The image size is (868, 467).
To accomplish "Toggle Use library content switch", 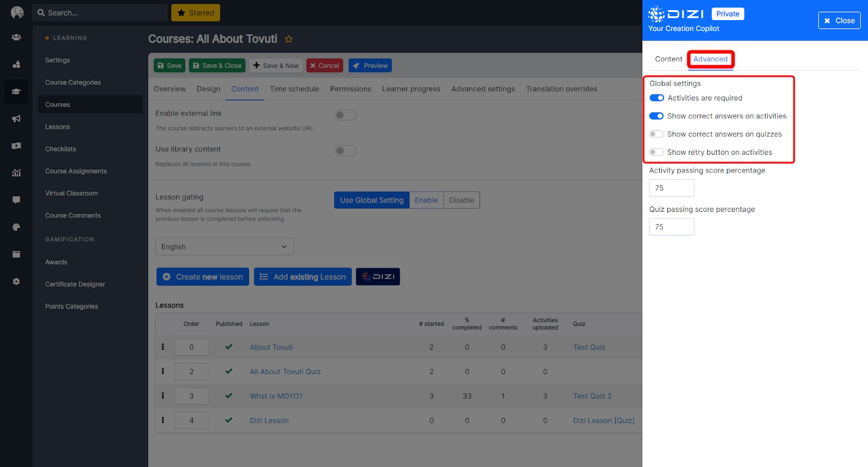I will 345,151.
